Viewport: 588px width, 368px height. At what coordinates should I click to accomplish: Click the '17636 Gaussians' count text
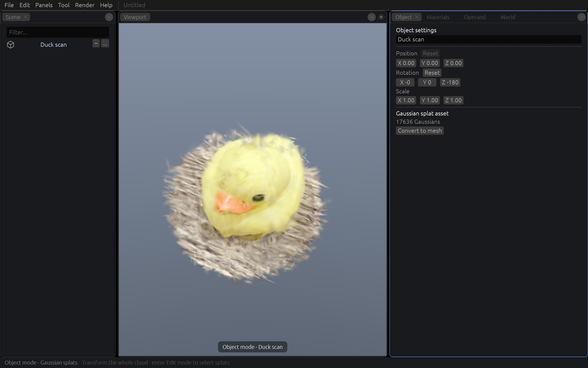(x=418, y=122)
